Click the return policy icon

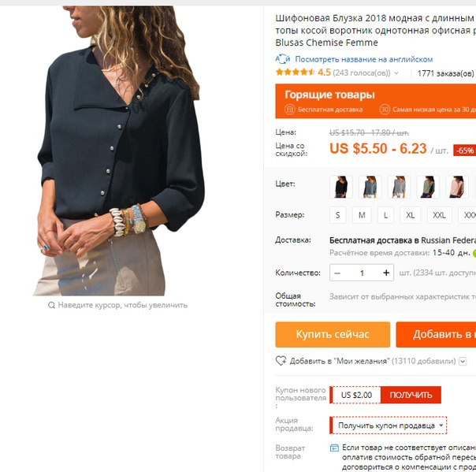[334, 448]
